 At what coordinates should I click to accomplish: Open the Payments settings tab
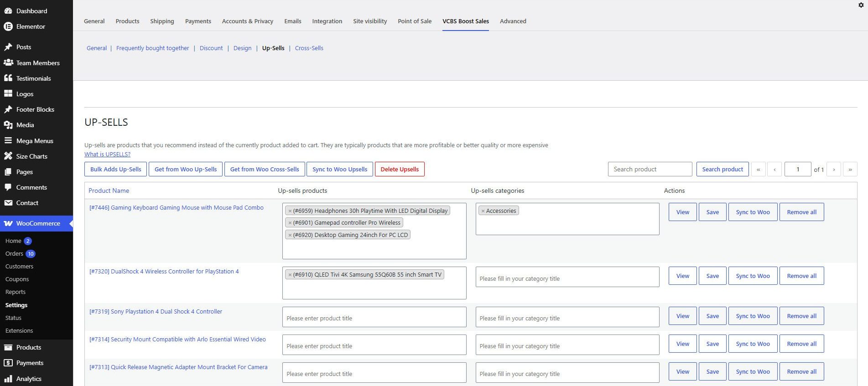198,21
